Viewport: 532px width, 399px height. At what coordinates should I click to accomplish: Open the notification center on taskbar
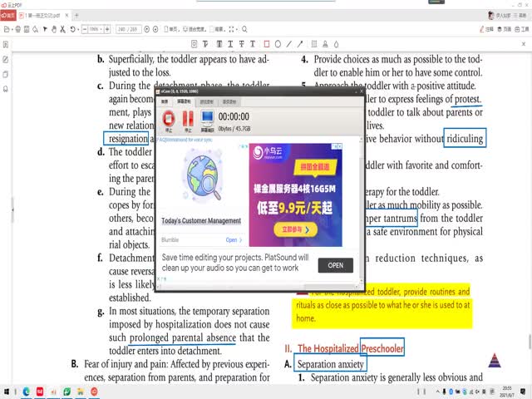523,392
